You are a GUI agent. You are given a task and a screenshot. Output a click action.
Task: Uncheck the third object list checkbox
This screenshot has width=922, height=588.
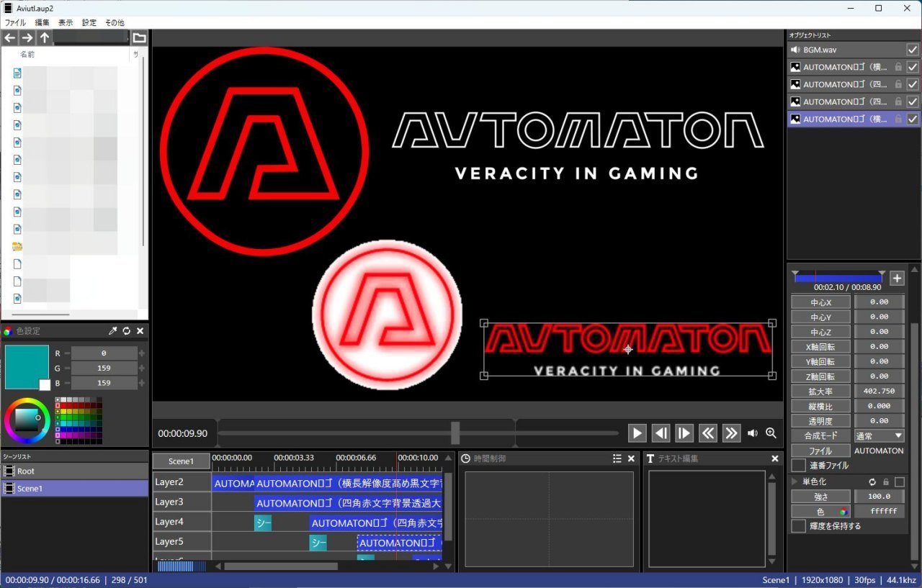(913, 84)
